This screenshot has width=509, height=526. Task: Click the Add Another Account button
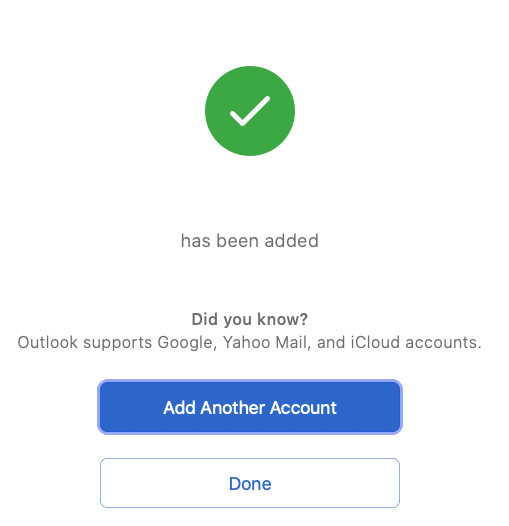pos(250,407)
